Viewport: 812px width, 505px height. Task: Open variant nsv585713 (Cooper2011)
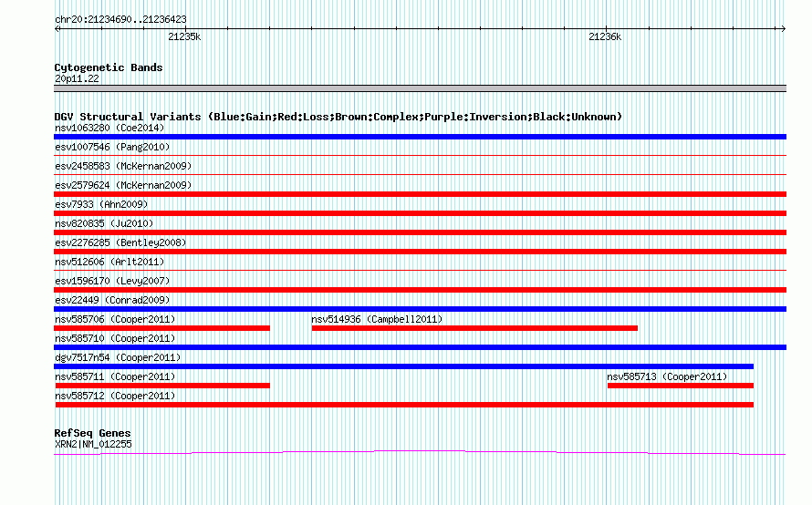(x=667, y=376)
